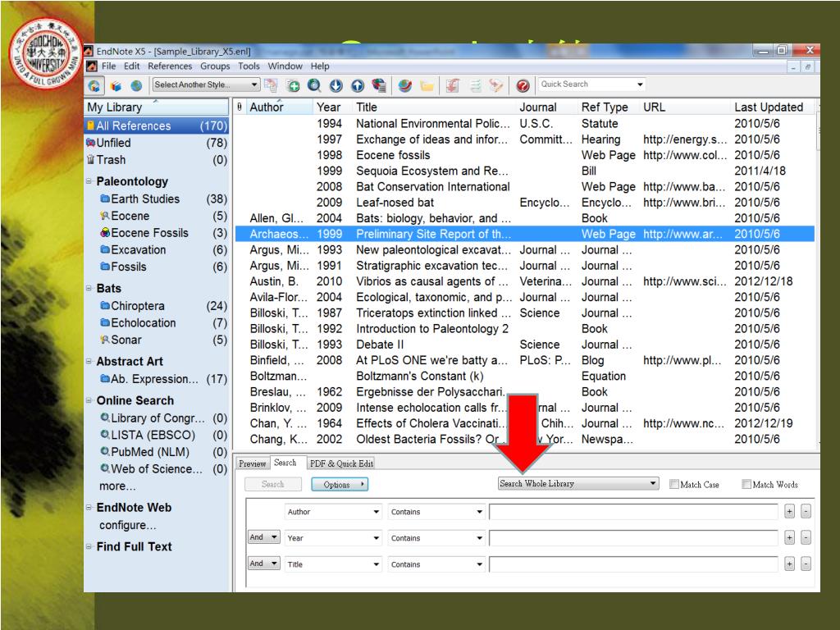Open the Tools menu
Screen dimensions: 840x630
[x=249, y=66]
